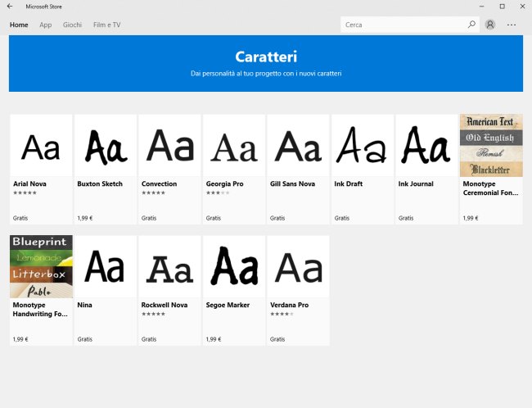Screen dimensions: 532x408
Task: Open the Segoe Marker font thumbnail
Action: (x=234, y=267)
